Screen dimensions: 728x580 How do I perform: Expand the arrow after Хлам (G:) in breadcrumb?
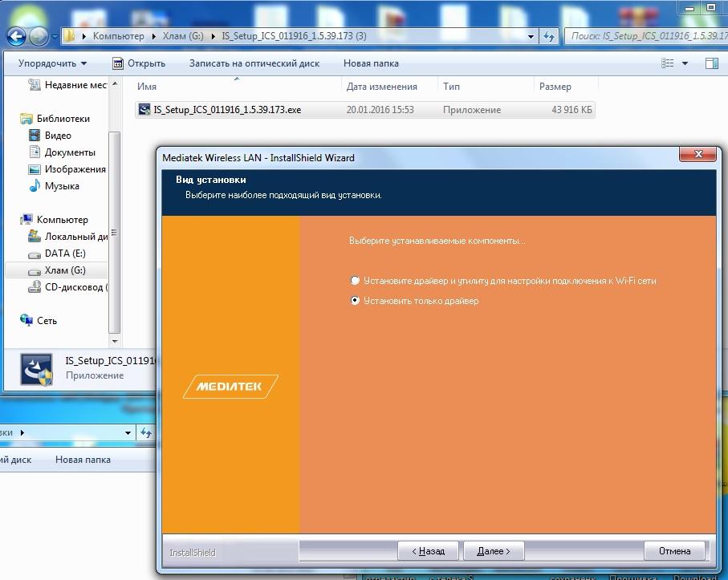(214, 36)
